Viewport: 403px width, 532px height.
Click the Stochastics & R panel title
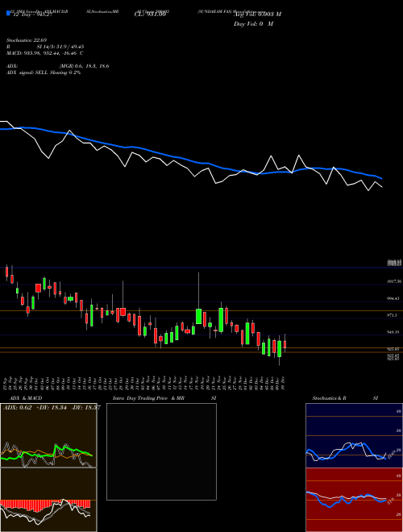coord(330,398)
